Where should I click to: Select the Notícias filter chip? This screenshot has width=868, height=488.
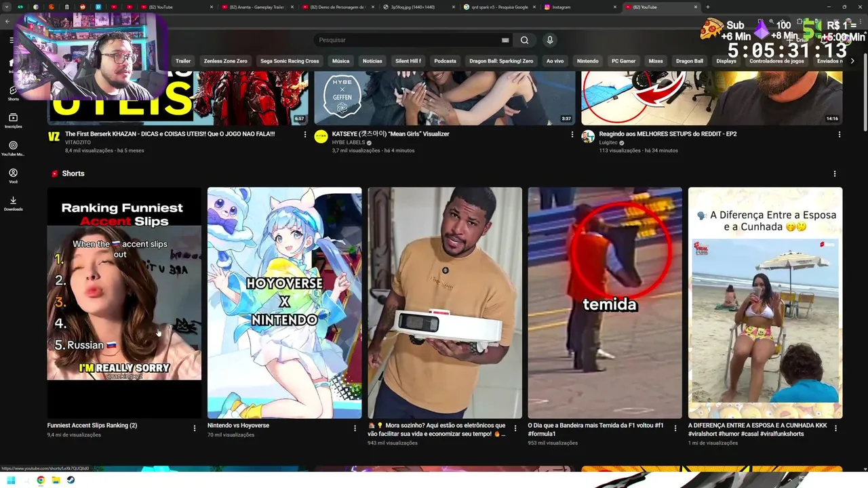[x=372, y=61]
